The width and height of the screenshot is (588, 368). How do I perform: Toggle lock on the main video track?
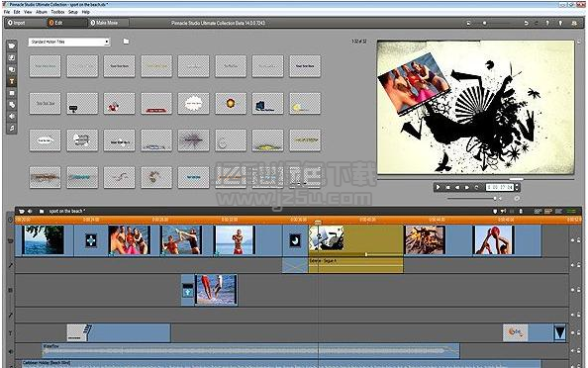tap(579, 240)
